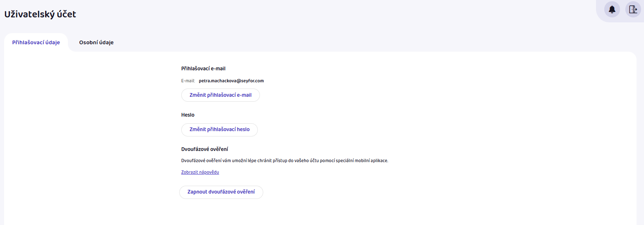This screenshot has height=225, width=644.
Task: Click the logout door icon
Action: pos(633,10)
